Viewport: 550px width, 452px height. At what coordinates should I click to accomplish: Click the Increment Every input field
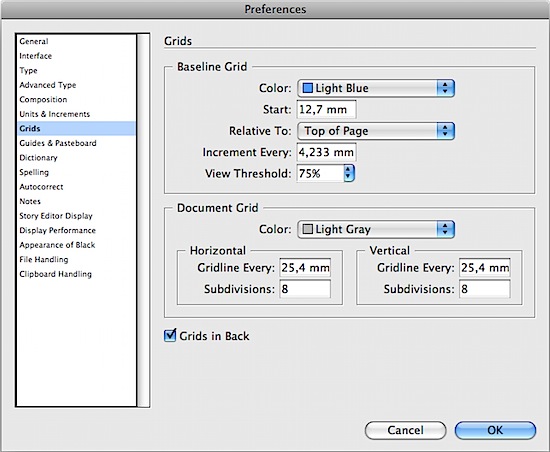point(327,152)
